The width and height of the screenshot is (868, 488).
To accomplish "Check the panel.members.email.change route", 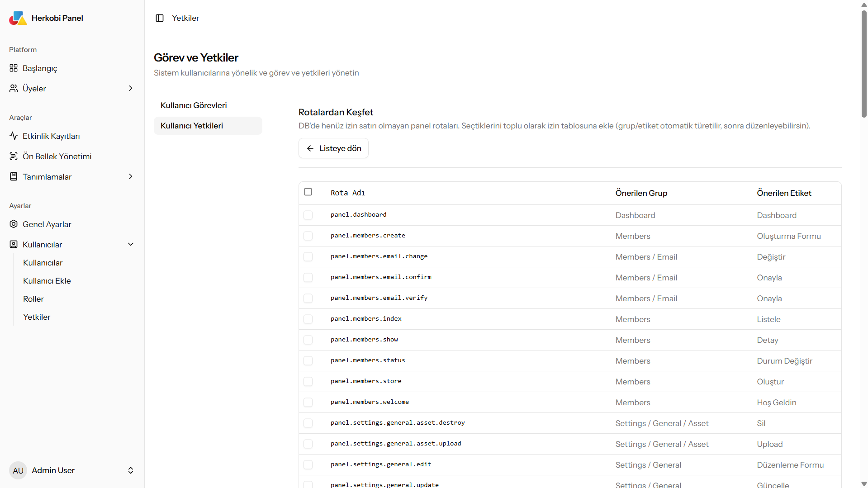I will click(x=308, y=256).
